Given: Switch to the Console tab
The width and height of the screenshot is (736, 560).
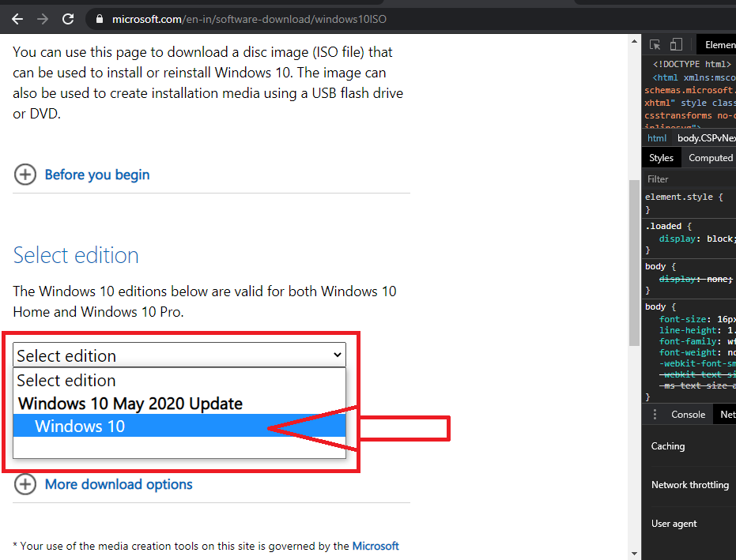Looking at the screenshot, I should (688, 414).
